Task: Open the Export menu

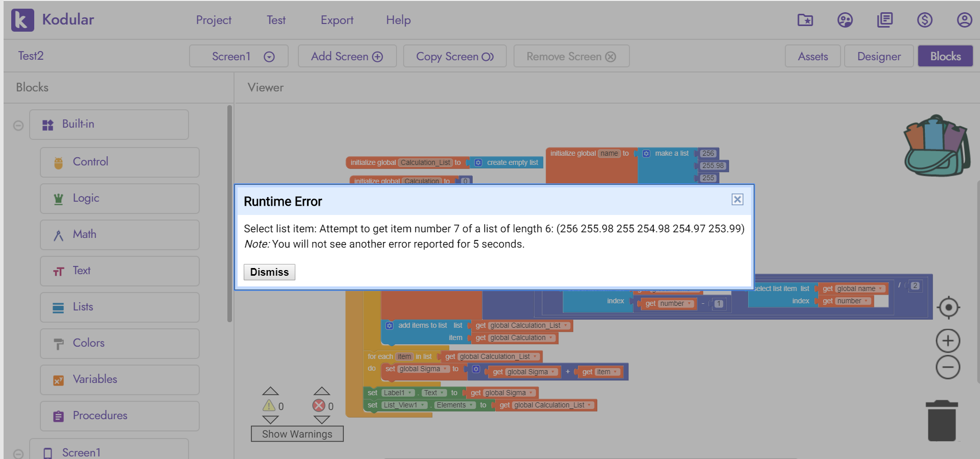Action: [x=337, y=20]
